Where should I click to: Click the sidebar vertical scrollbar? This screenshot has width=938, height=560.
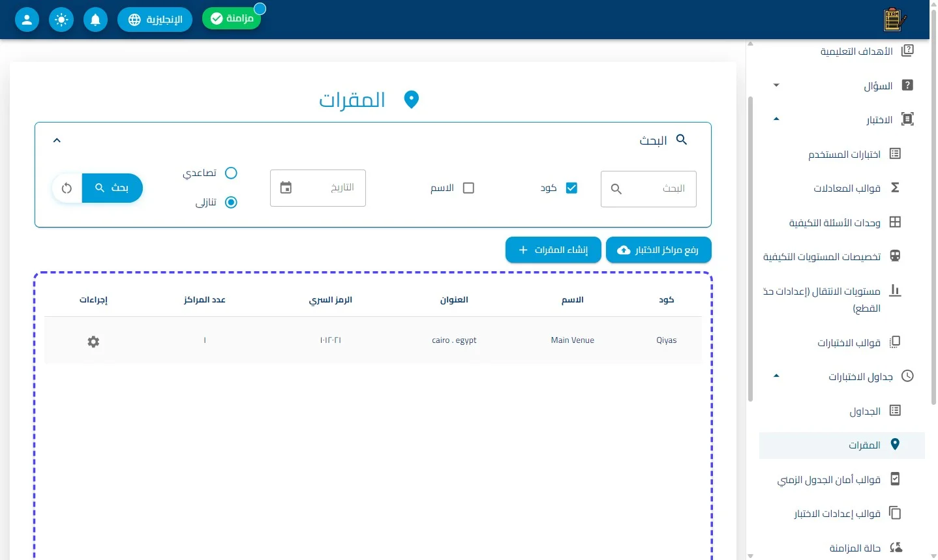[750, 248]
